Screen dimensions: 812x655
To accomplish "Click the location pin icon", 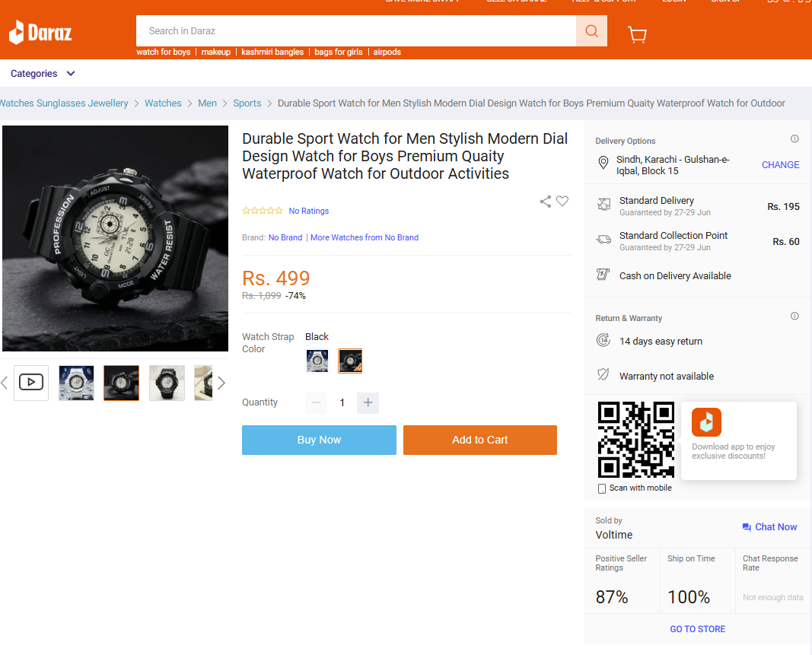I will coord(603,163).
